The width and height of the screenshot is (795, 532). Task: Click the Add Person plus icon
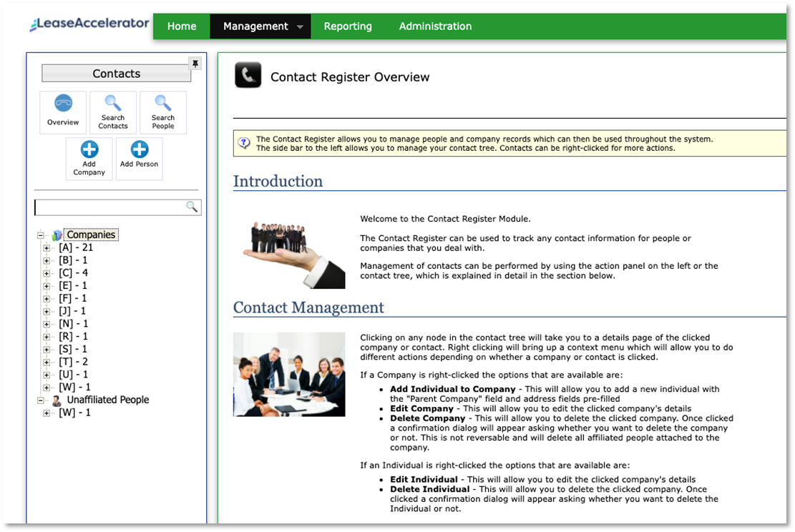[x=140, y=149]
